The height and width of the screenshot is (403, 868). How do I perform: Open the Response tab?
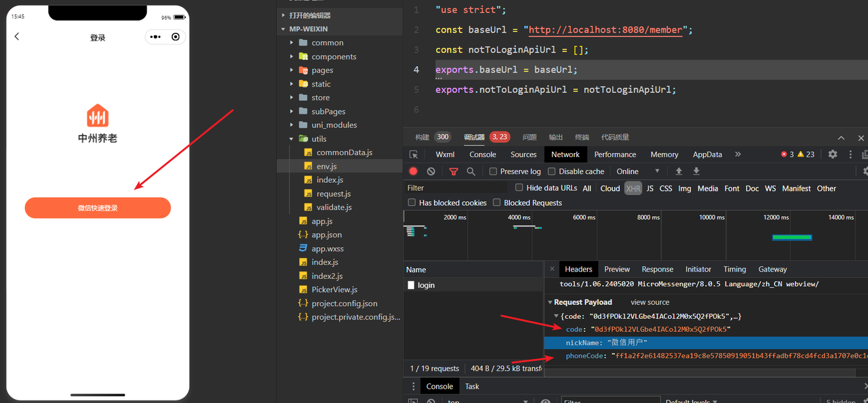click(x=658, y=269)
